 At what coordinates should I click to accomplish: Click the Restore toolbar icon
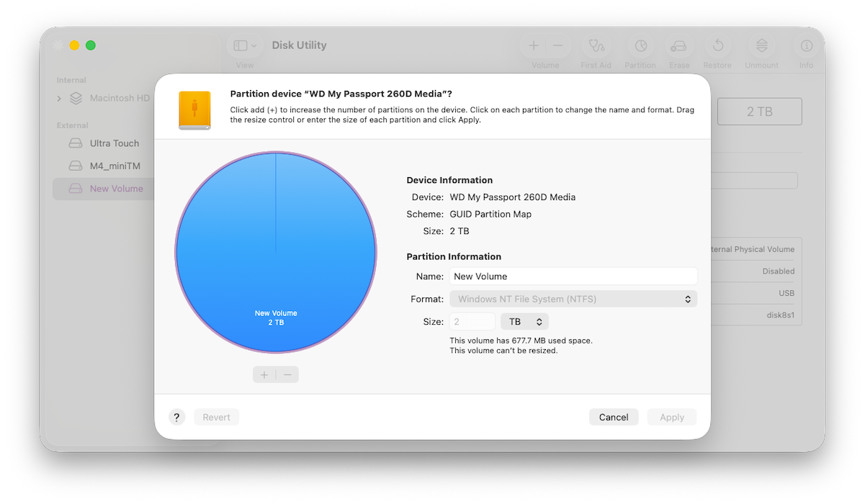coord(717,47)
